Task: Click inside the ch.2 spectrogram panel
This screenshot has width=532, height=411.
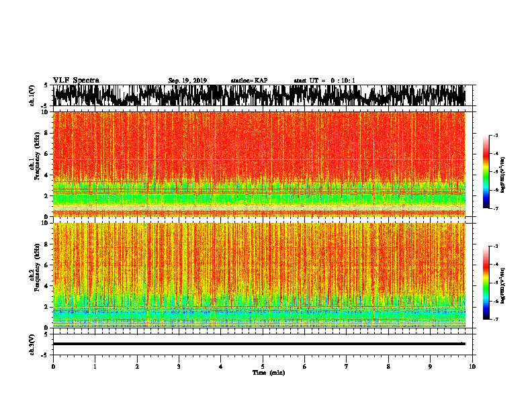Action: pyautogui.click(x=259, y=275)
